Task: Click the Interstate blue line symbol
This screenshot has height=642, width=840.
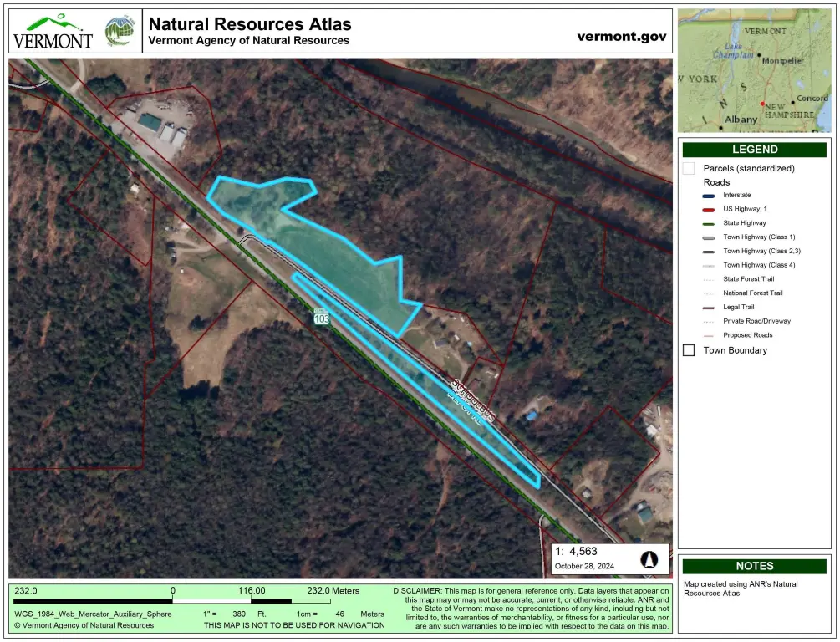Action: tap(710, 196)
